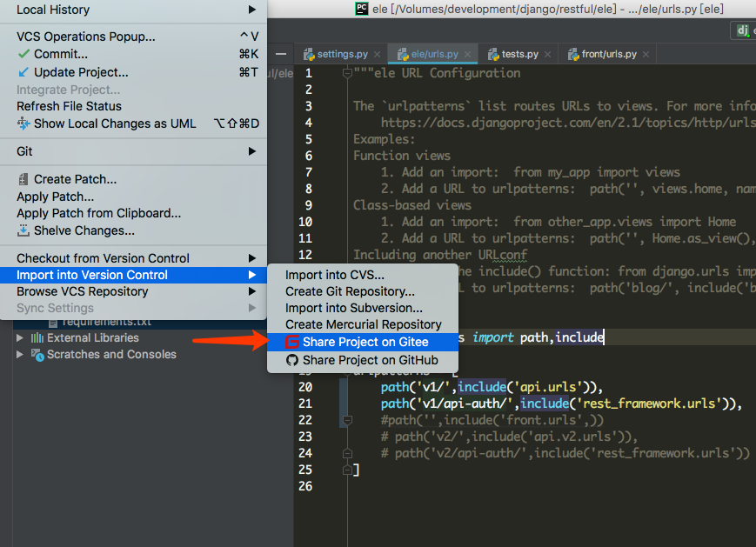Choose Apply Patch… menu item
The width and height of the screenshot is (756, 547).
pos(134,197)
